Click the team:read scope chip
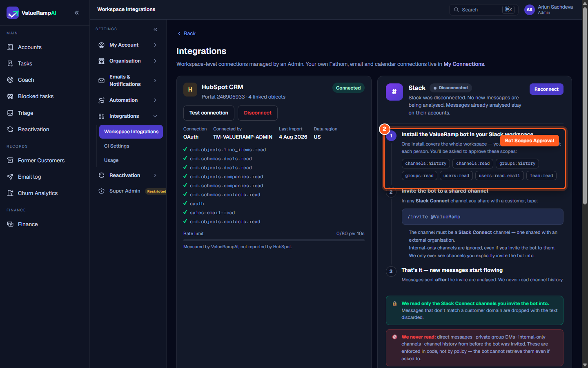 [541, 176]
